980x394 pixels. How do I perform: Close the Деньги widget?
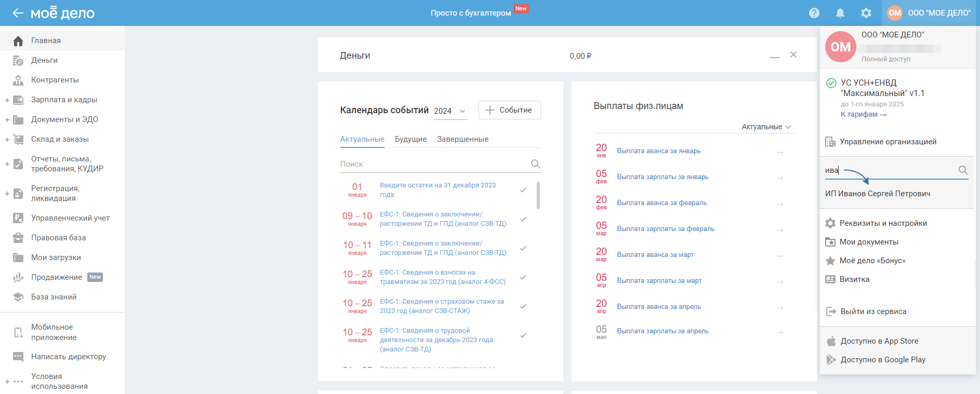click(793, 55)
